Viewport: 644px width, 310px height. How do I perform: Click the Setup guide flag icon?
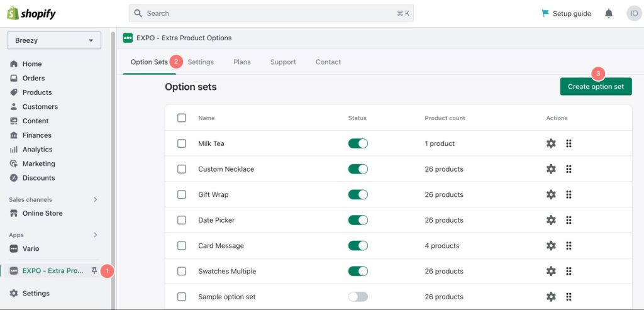[x=545, y=14]
